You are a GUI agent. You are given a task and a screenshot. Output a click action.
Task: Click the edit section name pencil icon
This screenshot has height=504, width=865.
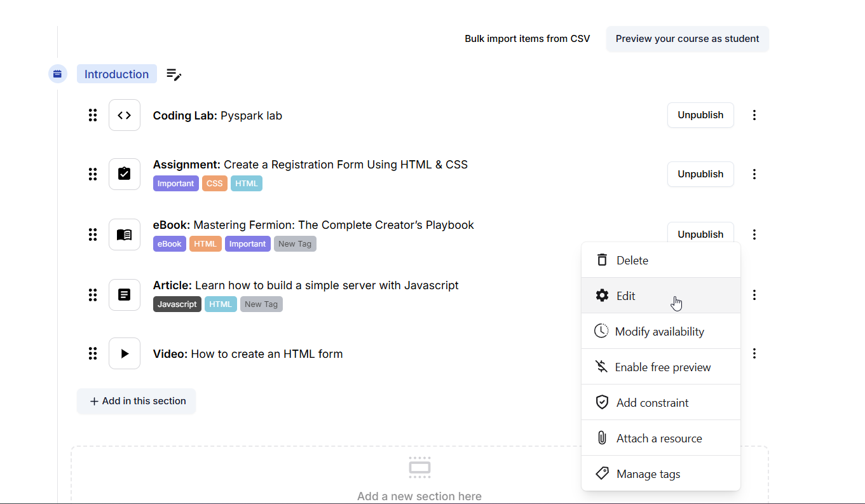tap(174, 74)
